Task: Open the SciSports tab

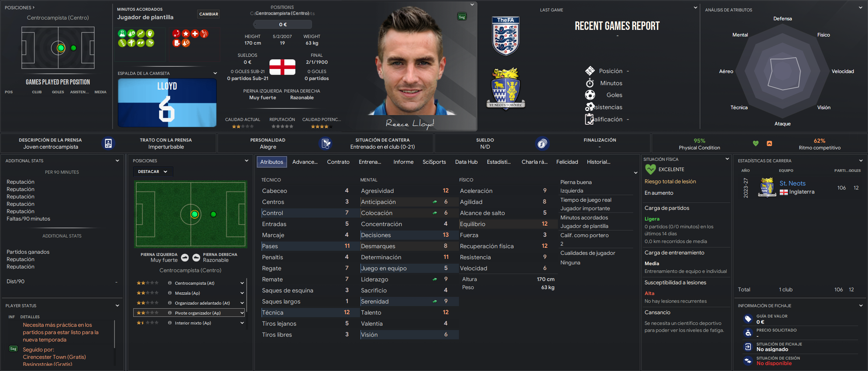Action: tap(434, 162)
